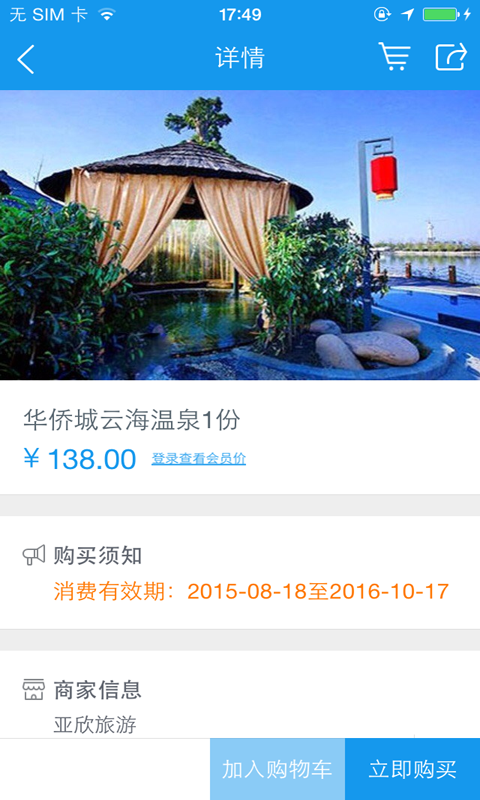Tap the Wi-Fi status icon
The width and height of the screenshot is (480, 800).
click(107, 15)
